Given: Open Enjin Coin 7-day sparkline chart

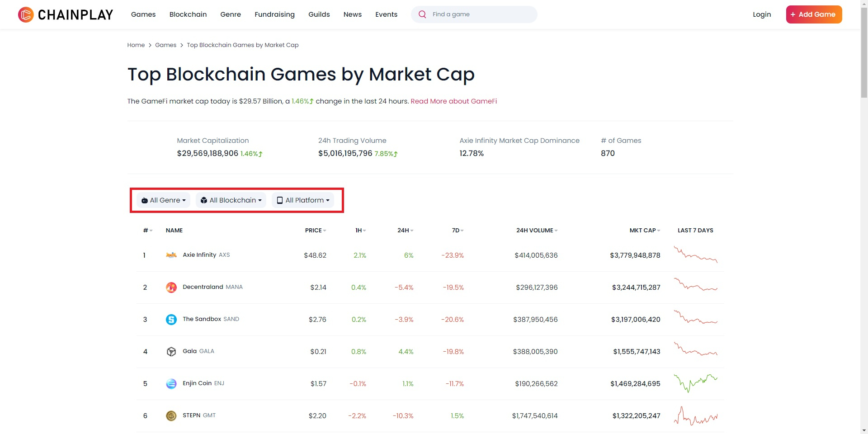Looking at the screenshot, I should (x=696, y=383).
